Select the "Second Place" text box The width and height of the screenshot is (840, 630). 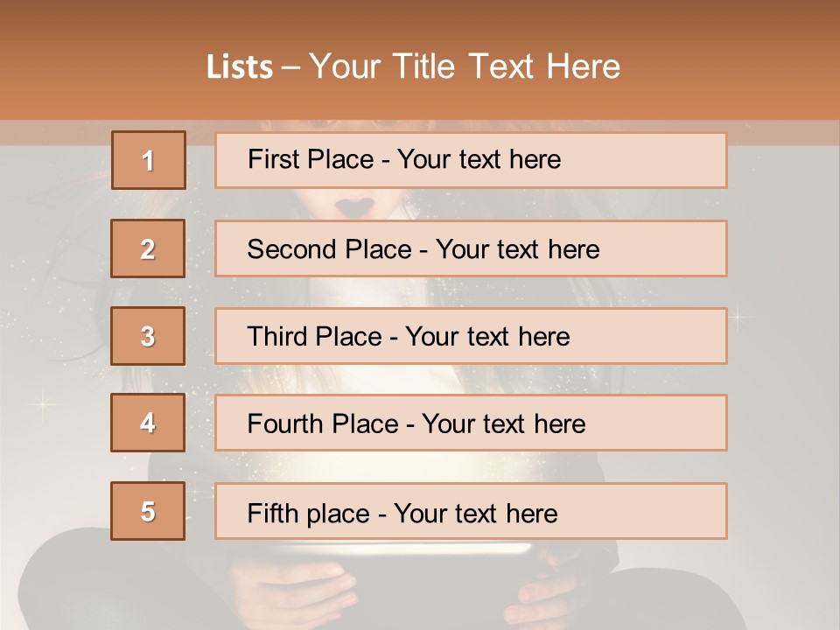(x=471, y=248)
